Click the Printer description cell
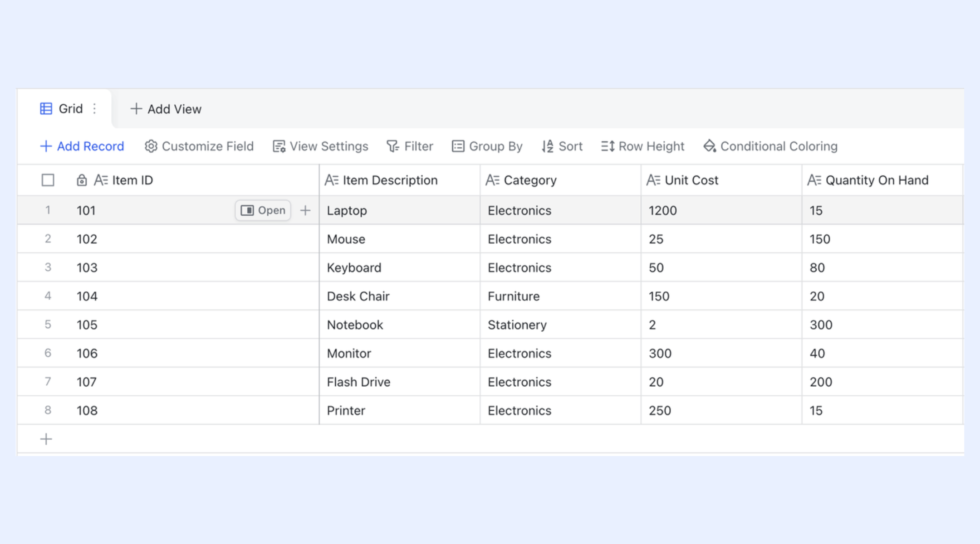 tap(400, 410)
